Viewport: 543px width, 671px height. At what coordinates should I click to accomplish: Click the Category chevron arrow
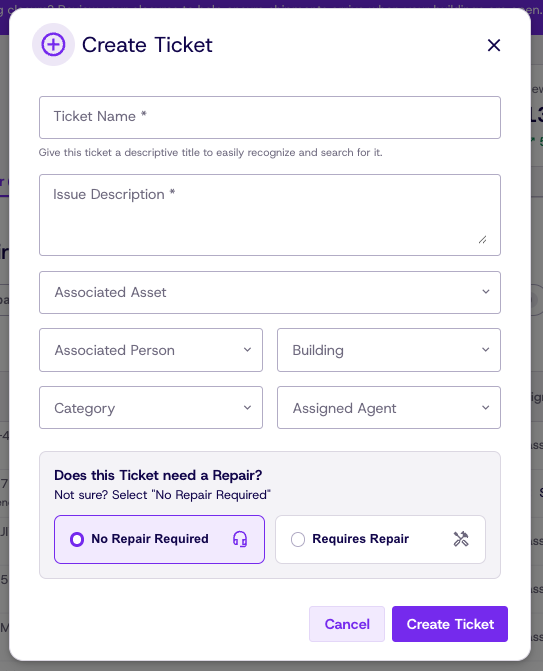pos(247,408)
